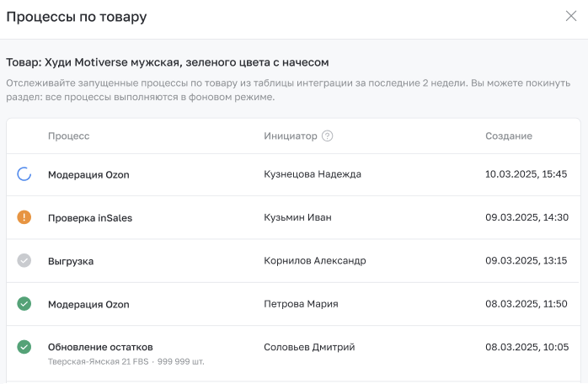Open the Выгрузка process row
Image resolution: width=588 pixels, height=384 pixels.
click(x=71, y=261)
